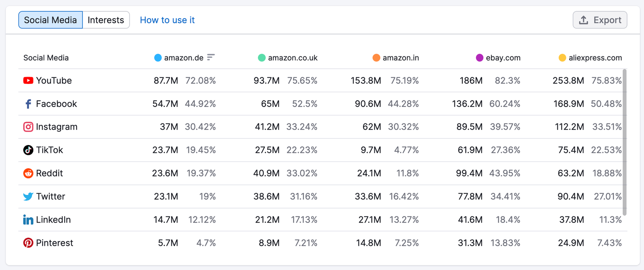Click the LinkedIn logo icon
Image resolution: width=644 pixels, height=270 pixels.
click(28, 220)
